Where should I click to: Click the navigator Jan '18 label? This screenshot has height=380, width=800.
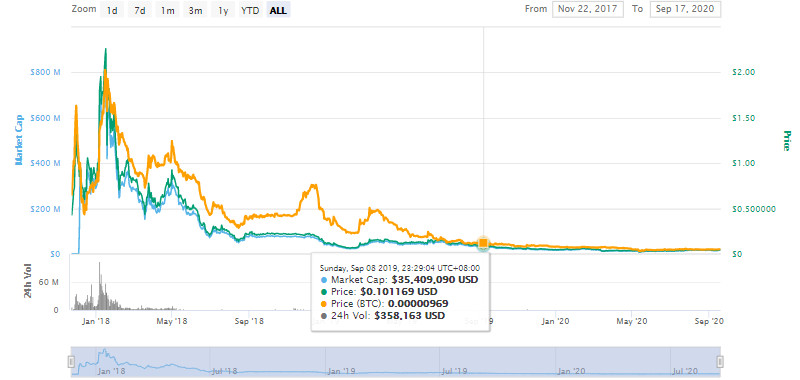pyautogui.click(x=111, y=371)
